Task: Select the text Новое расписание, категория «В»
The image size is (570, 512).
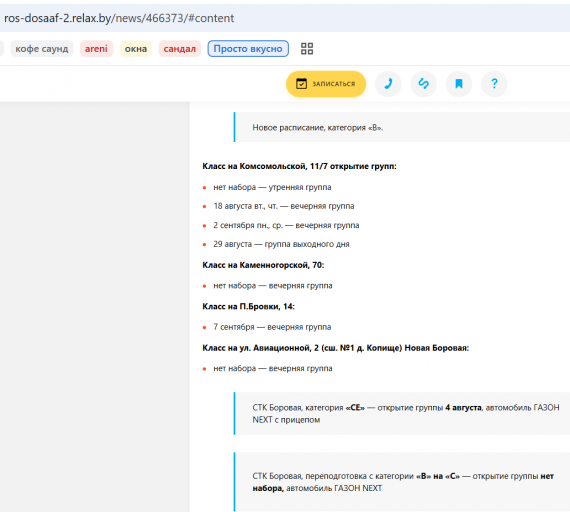Action: coord(318,128)
